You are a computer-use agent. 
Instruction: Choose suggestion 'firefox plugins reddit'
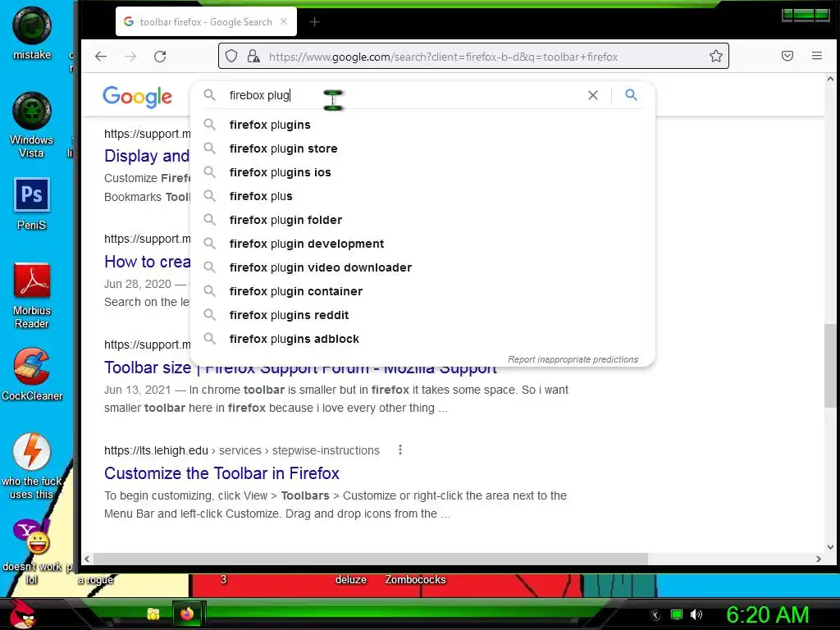pyautogui.click(x=422, y=315)
